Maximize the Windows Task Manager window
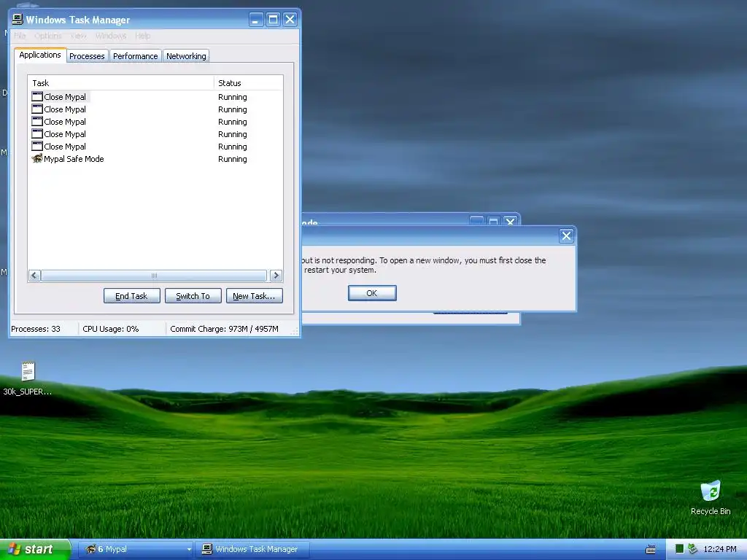The image size is (747, 560). pyautogui.click(x=273, y=20)
